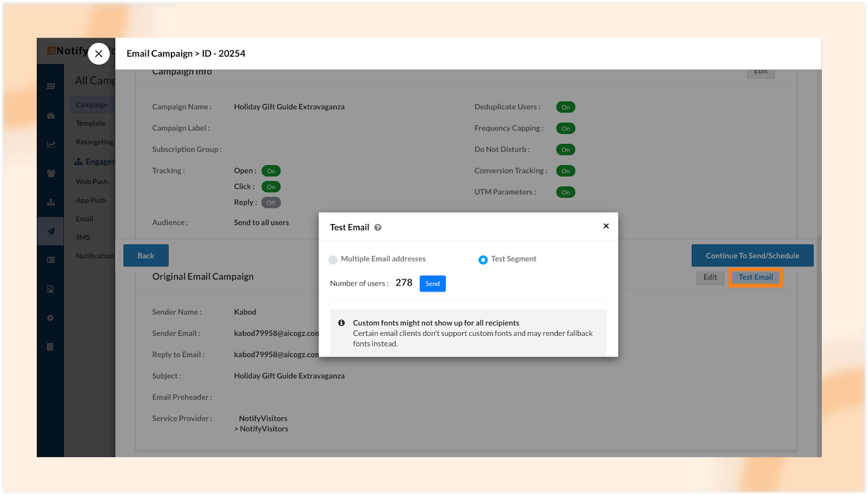Image resolution: width=868 pixels, height=495 pixels.
Task: Toggle Open tracking switch
Action: click(x=271, y=171)
